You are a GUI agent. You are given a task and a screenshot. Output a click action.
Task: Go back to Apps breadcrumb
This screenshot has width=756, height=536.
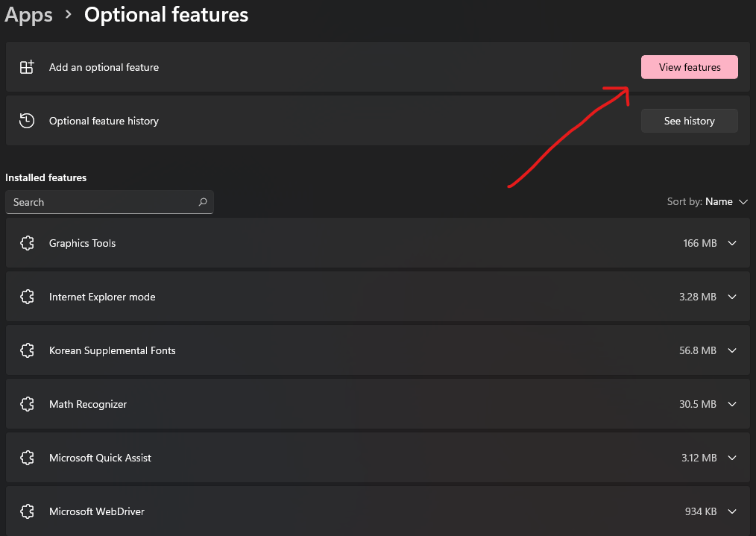(x=28, y=15)
